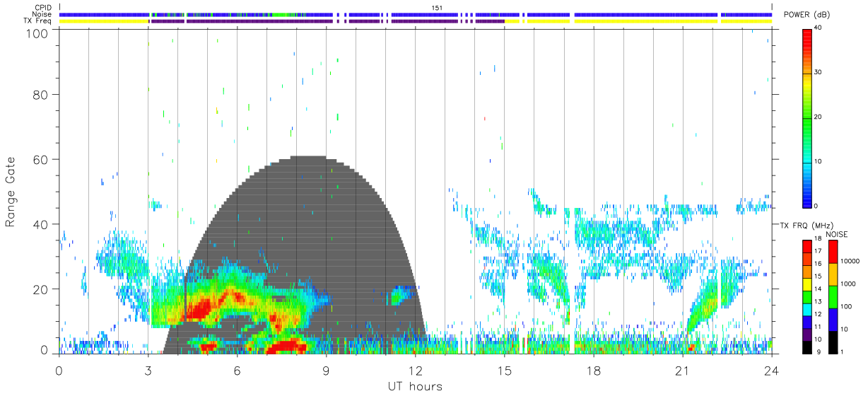Screen dimensions: 868x401
Task: Select the 10000 tick on NOISE legend
Action: (x=849, y=261)
